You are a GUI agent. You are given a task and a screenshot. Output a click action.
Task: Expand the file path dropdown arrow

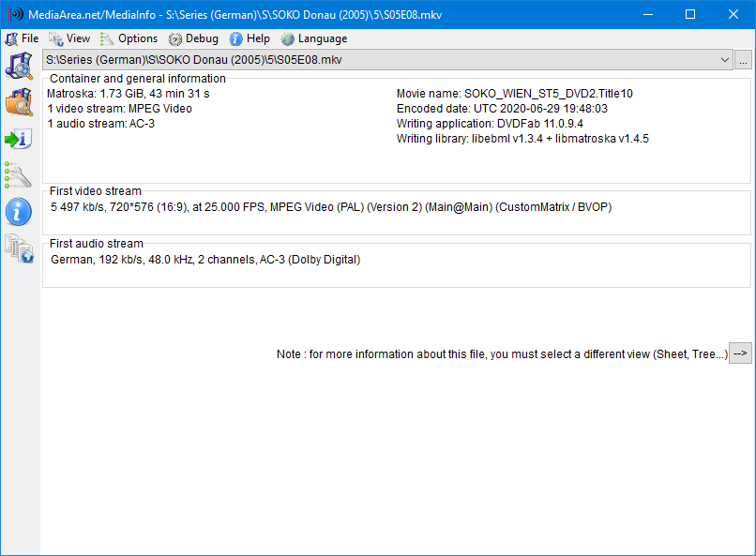click(724, 60)
